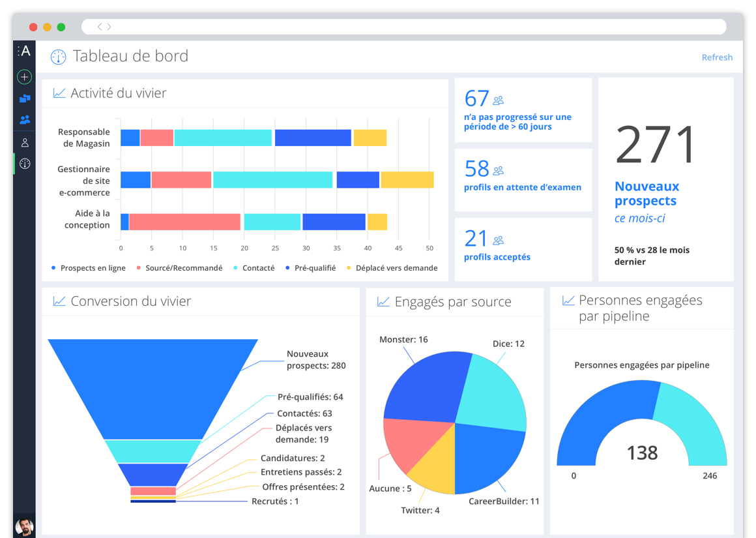
Task: Open the single person profile sidebar icon
Action: (x=25, y=143)
